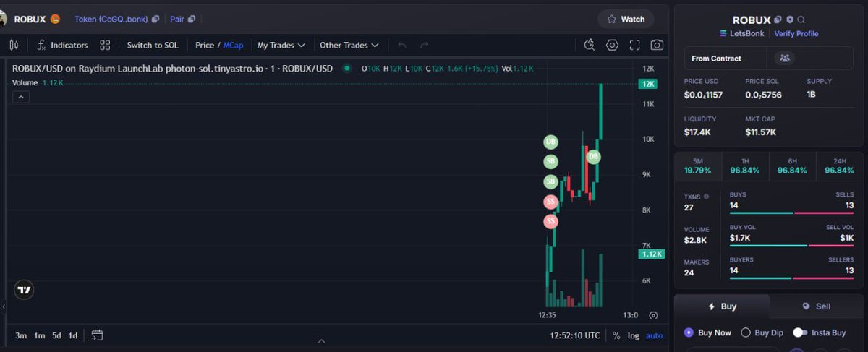868x352 pixels.
Task: Toggle log scale on chart
Action: click(634, 335)
